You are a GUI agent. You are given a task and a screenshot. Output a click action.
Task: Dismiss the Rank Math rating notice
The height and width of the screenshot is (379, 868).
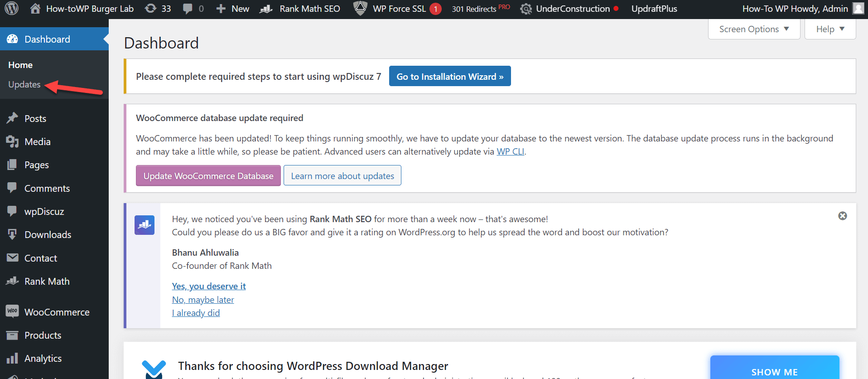(842, 216)
